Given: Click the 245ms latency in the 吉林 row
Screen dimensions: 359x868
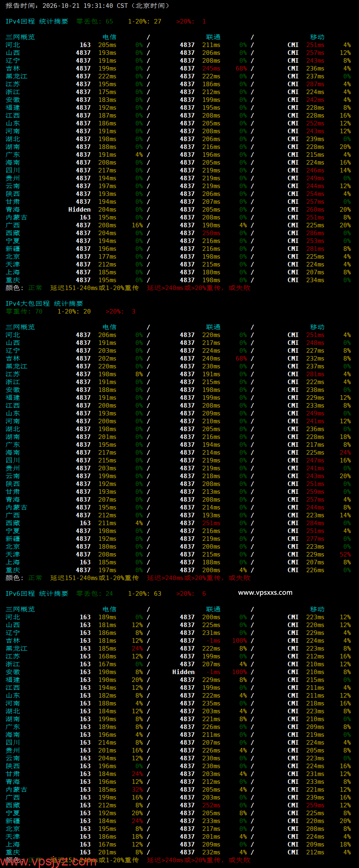Looking at the screenshot, I should [x=211, y=68].
